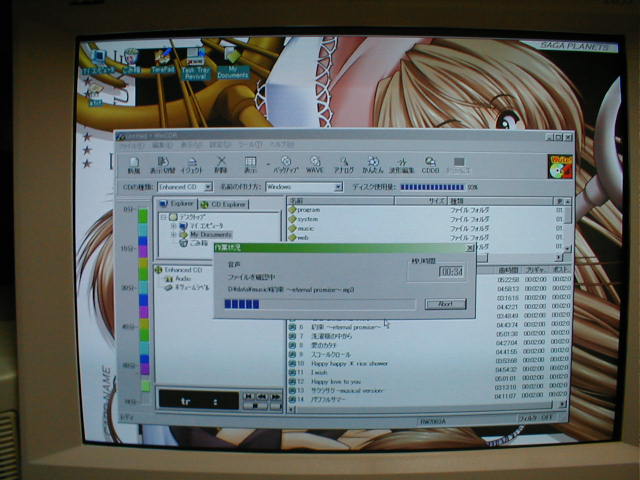Click the 種類 column header

point(500,201)
